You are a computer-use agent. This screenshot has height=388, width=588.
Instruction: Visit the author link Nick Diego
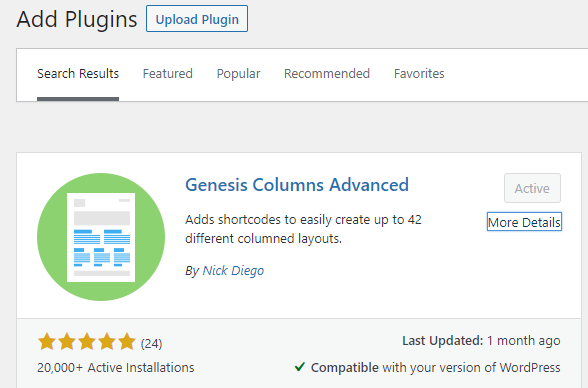(233, 271)
